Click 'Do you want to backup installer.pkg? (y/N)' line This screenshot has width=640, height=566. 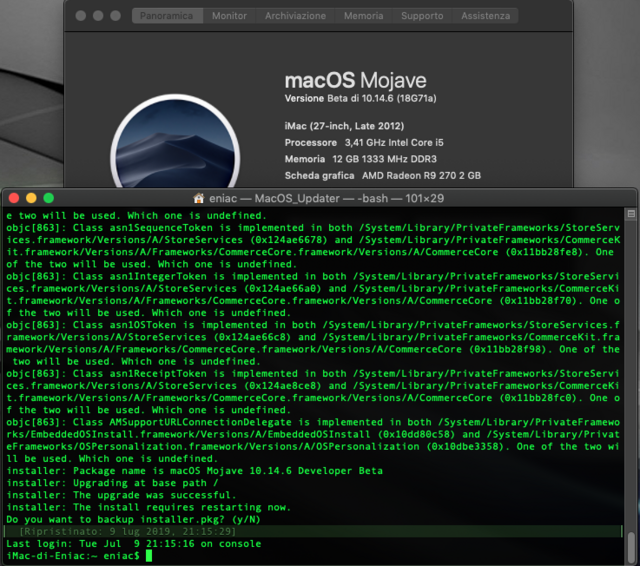133,519
